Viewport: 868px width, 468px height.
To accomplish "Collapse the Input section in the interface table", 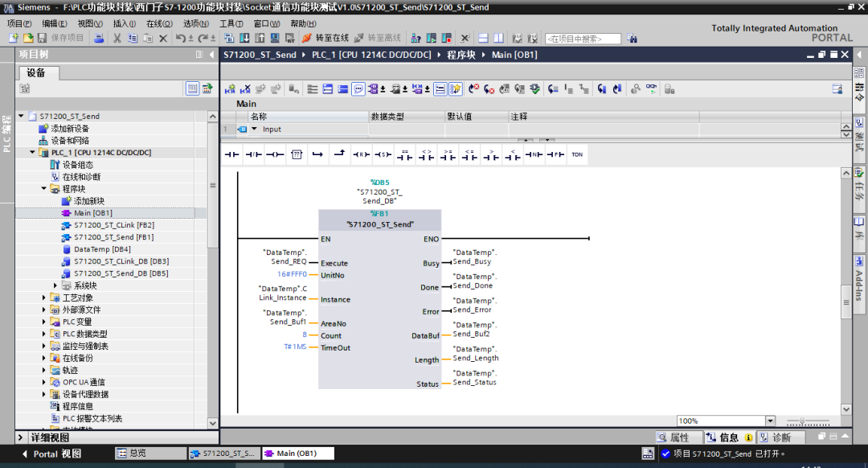I will [x=254, y=129].
